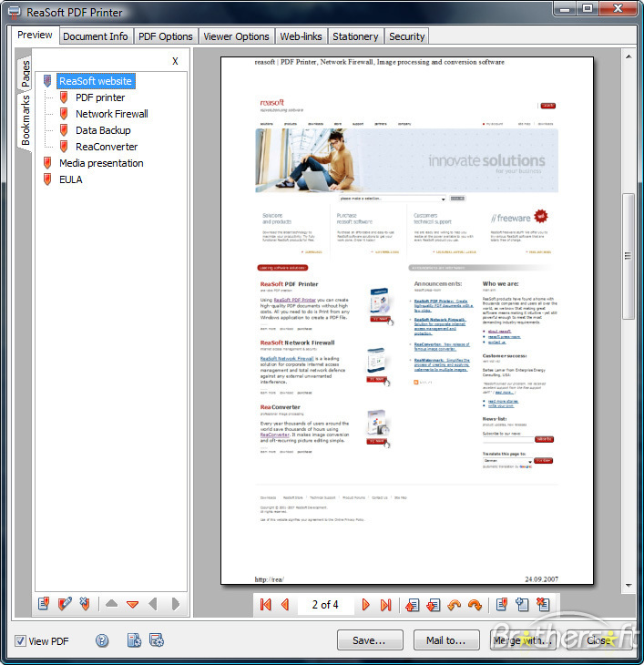Click the Close button
644x665 pixels.
point(599,640)
